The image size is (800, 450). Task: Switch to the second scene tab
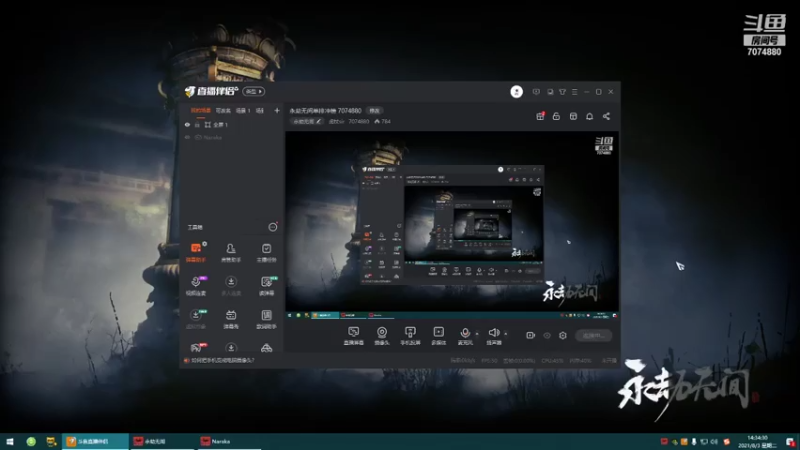click(223, 111)
